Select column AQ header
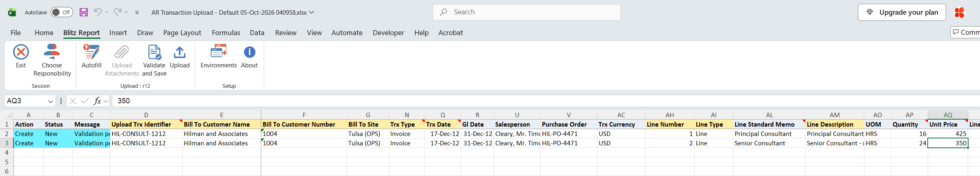 (948, 115)
